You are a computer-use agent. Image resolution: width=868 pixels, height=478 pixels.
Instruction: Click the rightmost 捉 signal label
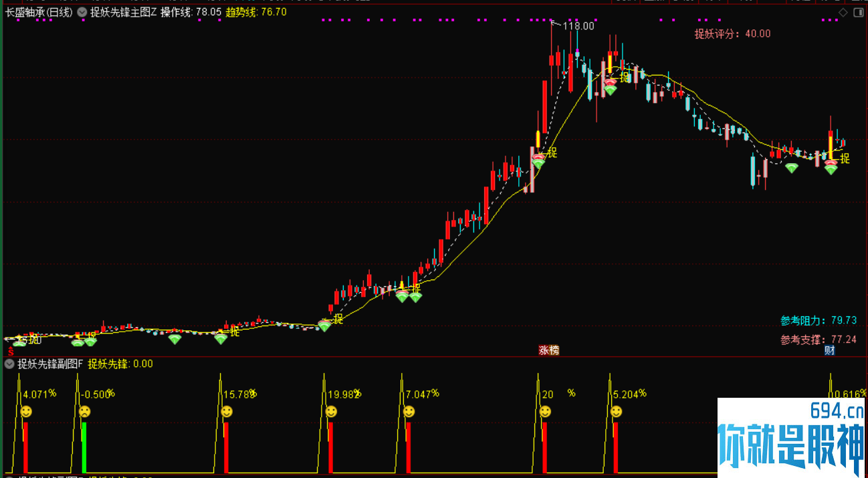[845, 158]
